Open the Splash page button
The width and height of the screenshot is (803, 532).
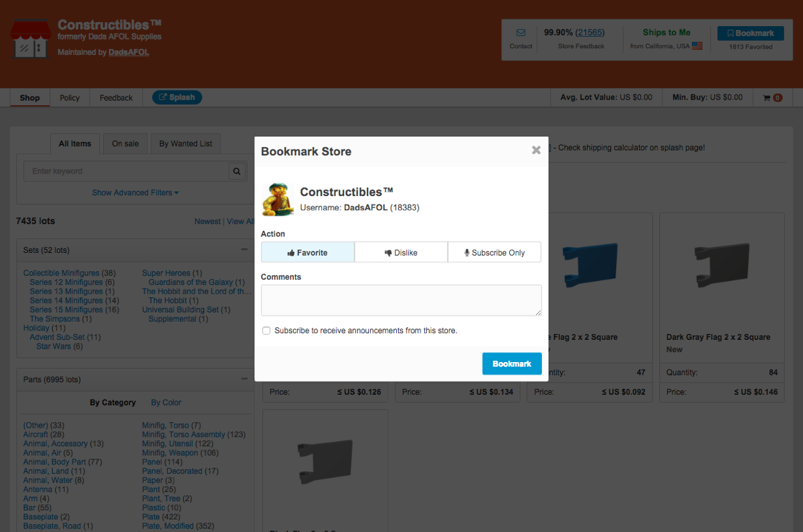point(177,98)
